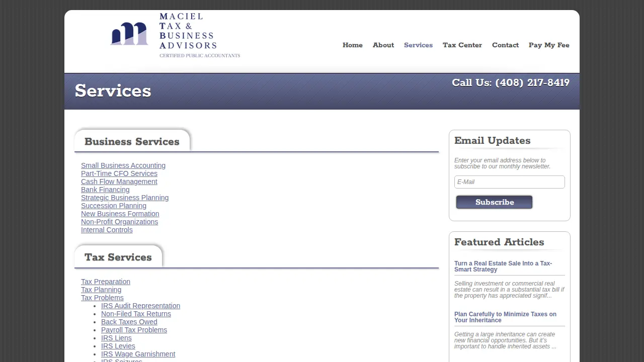This screenshot has height=362, width=644.
Task: Follow the Payroll Tax Problems link
Action: 134,330
